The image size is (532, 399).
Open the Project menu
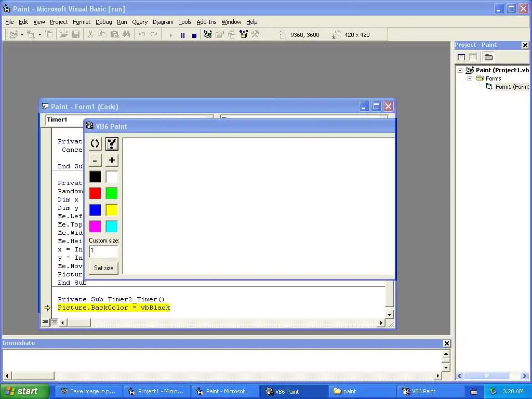click(x=59, y=22)
